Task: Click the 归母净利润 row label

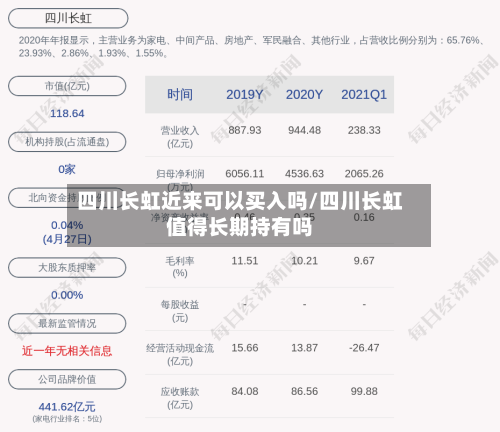Action: (180, 174)
